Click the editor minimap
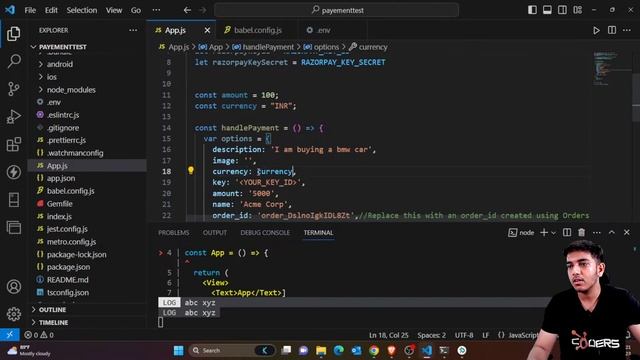 tap(611, 69)
